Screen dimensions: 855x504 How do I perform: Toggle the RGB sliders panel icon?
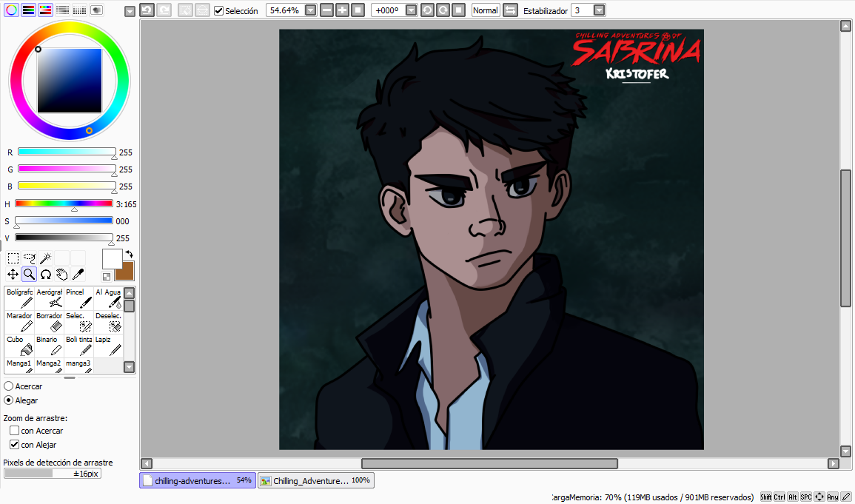(28, 10)
